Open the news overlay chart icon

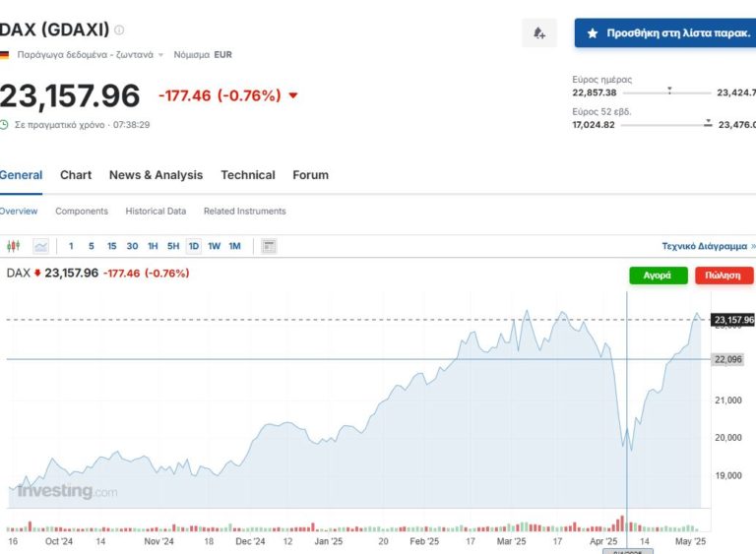pyautogui.click(x=269, y=246)
